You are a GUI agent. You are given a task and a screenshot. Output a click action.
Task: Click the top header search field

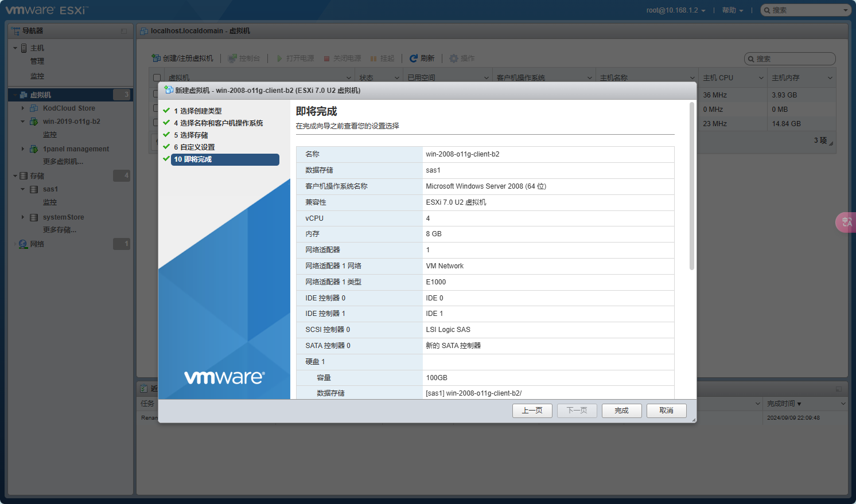[x=805, y=10]
